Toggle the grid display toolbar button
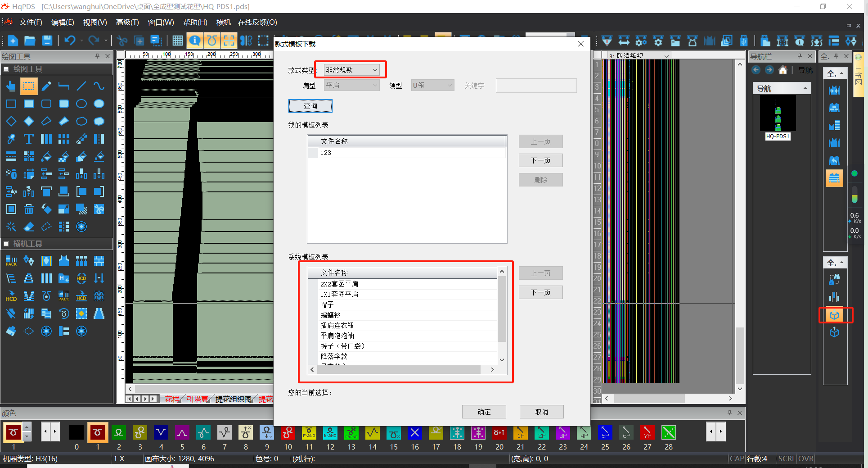This screenshot has height=468, width=868. pyautogui.click(x=177, y=41)
